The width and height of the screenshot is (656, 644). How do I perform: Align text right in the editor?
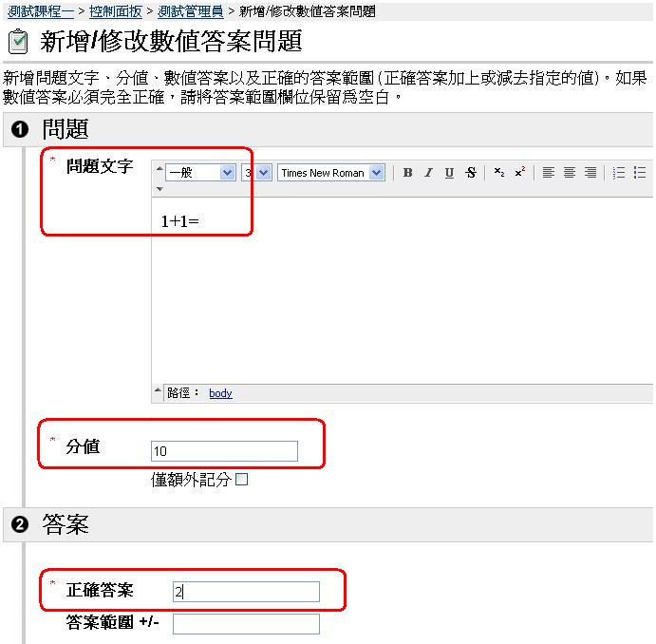pyautogui.click(x=590, y=173)
